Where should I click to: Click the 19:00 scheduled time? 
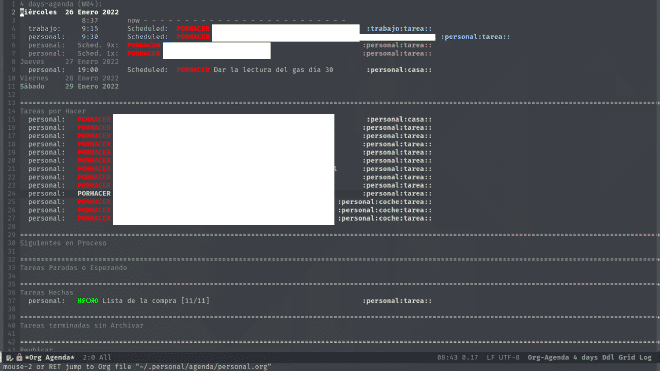tap(88, 70)
